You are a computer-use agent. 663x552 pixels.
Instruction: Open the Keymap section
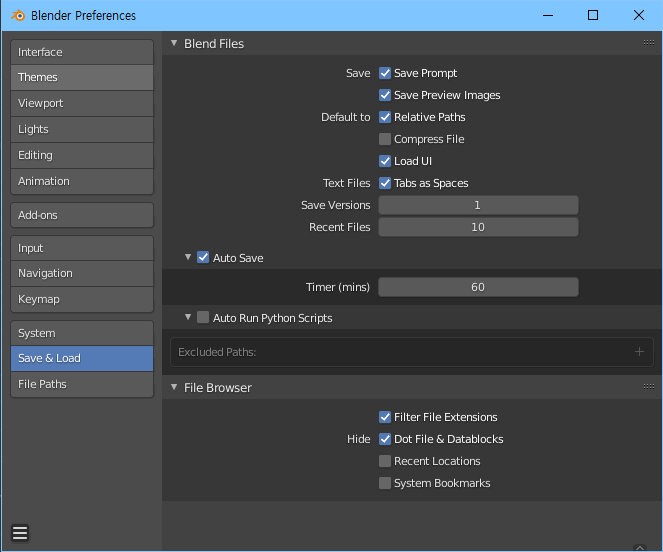pos(82,299)
